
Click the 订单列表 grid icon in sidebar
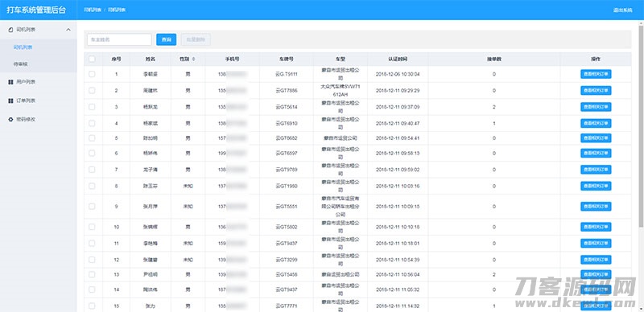[10, 101]
